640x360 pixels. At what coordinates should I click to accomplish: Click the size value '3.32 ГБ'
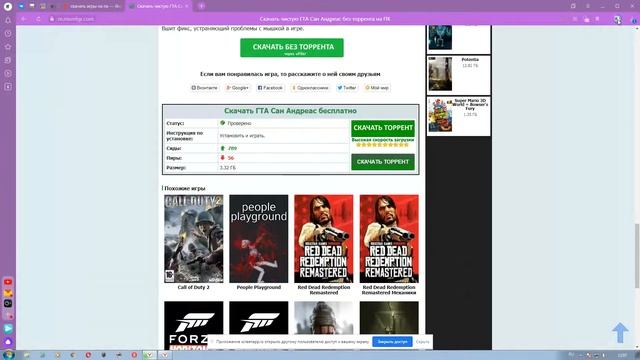pos(228,168)
